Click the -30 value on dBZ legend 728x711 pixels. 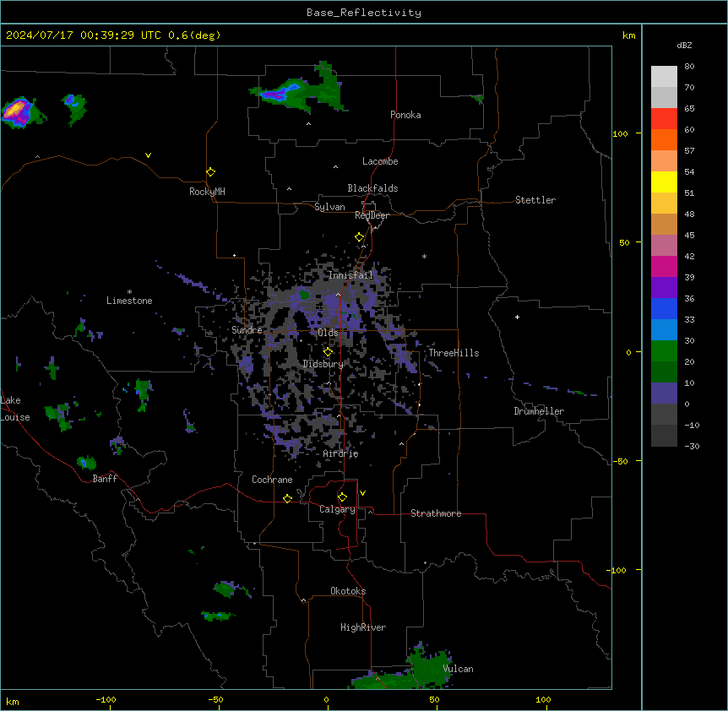click(x=692, y=446)
